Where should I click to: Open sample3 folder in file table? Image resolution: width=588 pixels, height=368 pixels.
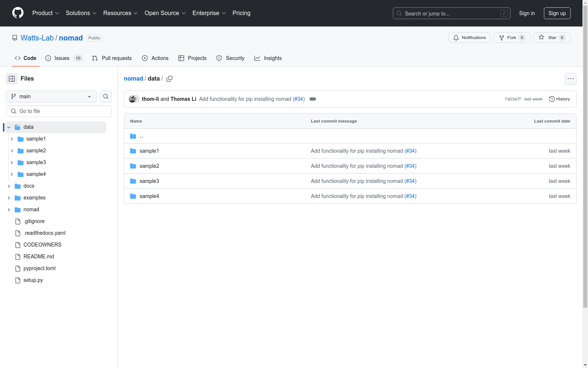[149, 181]
